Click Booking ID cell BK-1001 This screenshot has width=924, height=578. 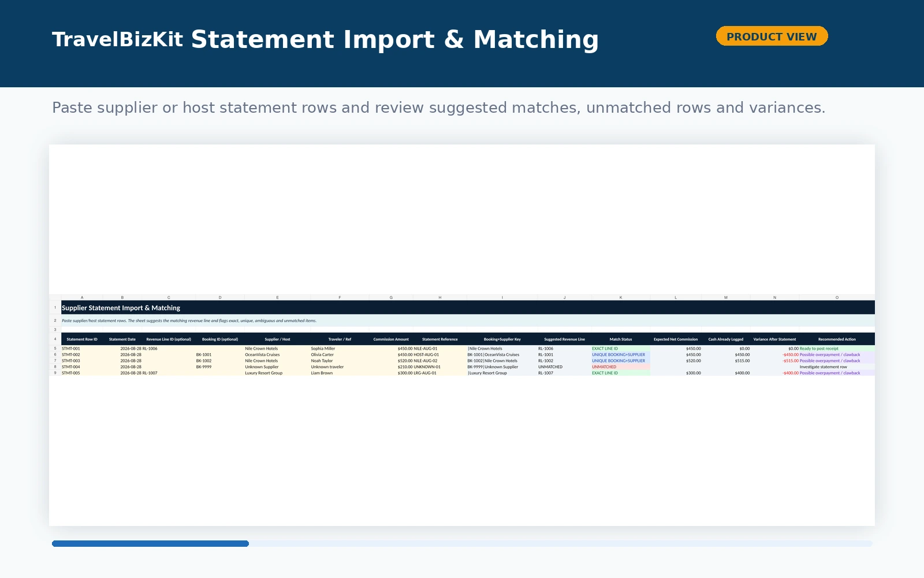220,355
